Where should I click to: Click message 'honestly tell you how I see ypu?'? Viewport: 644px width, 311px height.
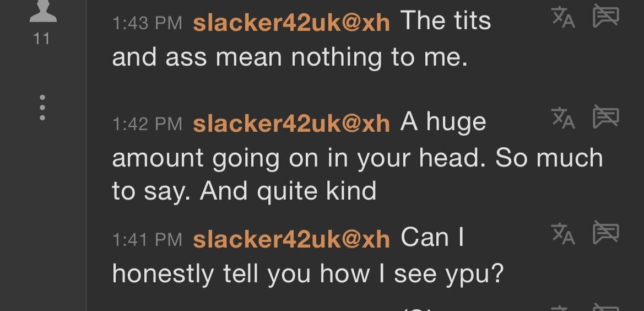(x=308, y=275)
